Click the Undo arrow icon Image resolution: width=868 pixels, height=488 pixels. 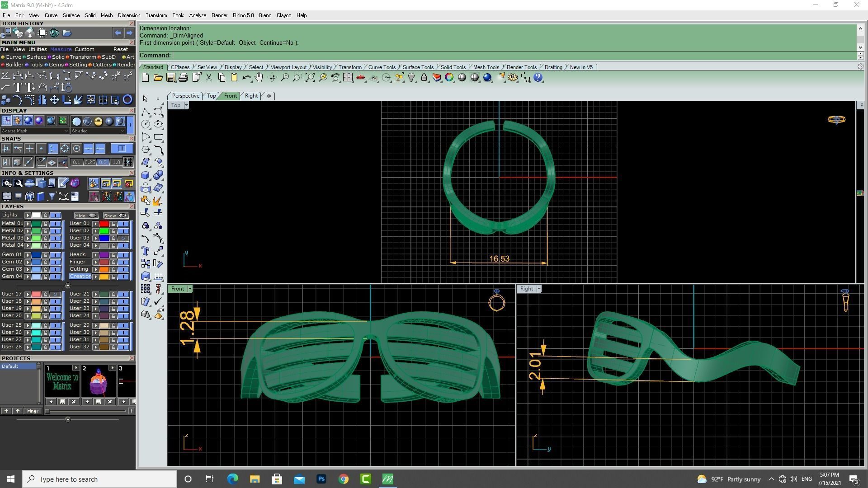pyautogui.click(x=246, y=78)
